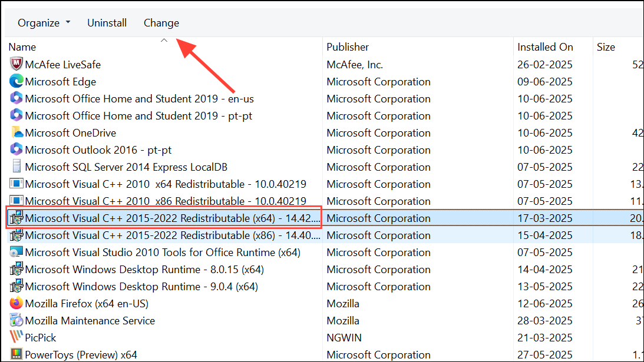
Task: Click the McAfee LiveSafe shield icon
Action: point(16,64)
